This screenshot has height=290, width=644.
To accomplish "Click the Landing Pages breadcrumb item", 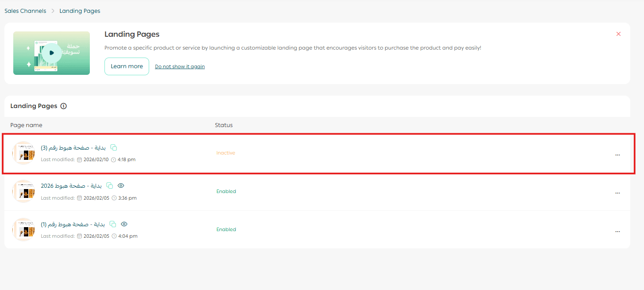I will [80, 11].
